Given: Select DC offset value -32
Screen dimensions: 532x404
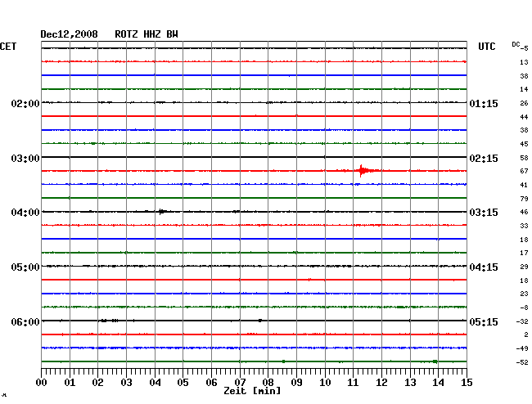Looking at the screenshot, I should [x=522, y=321].
